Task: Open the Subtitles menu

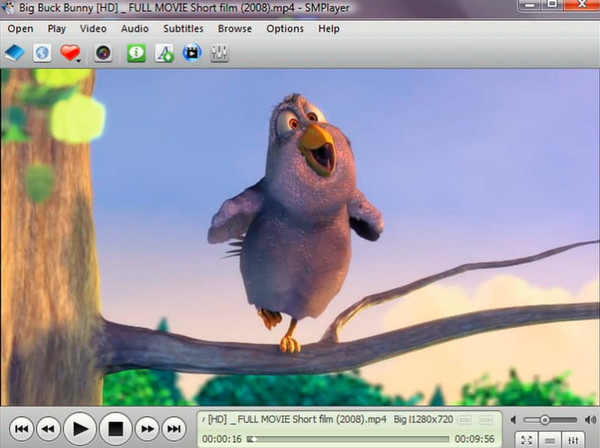Action: tap(183, 29)
